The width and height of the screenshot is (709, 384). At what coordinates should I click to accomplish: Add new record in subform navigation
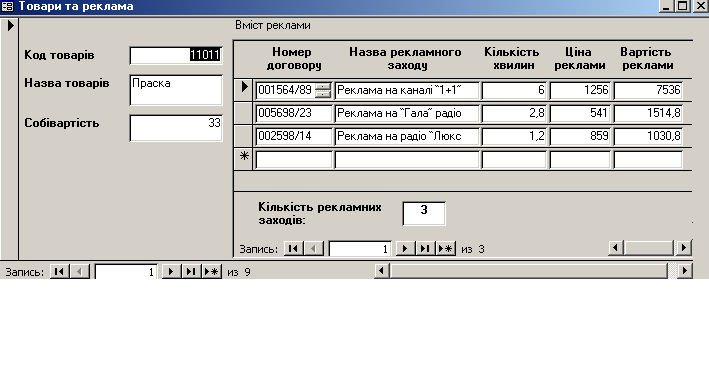coord(445,248)
